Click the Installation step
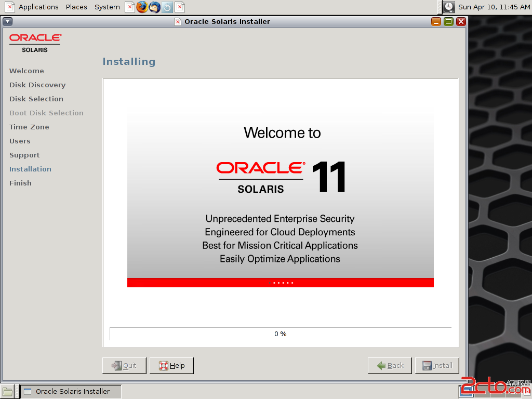The width and height of the screenshot is (532, 399). coord(30,169)
